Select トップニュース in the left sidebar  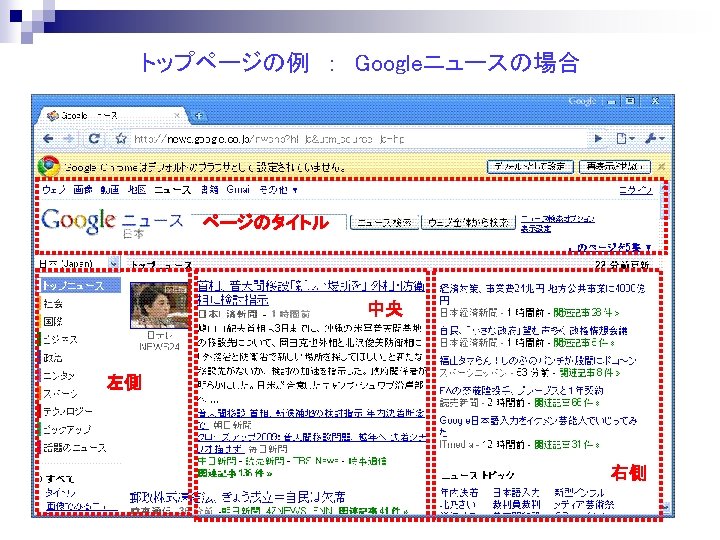pos(80,286)
